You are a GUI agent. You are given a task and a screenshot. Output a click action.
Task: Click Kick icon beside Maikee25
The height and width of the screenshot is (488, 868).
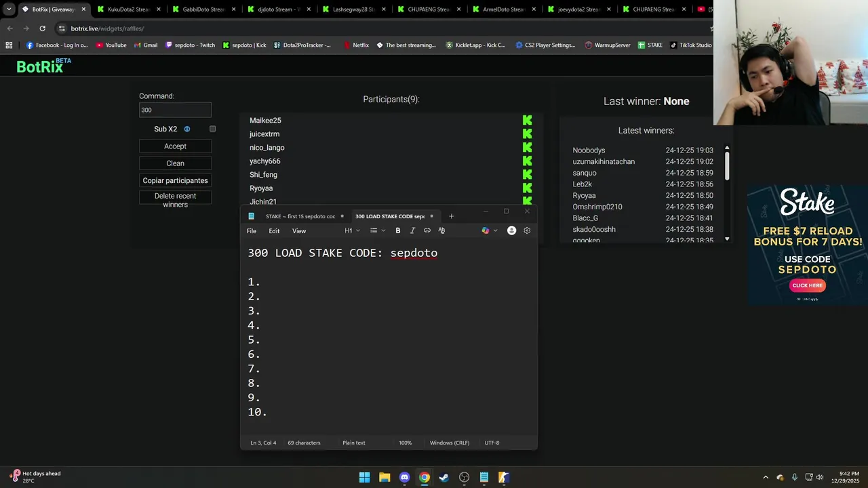pos(527,120)
